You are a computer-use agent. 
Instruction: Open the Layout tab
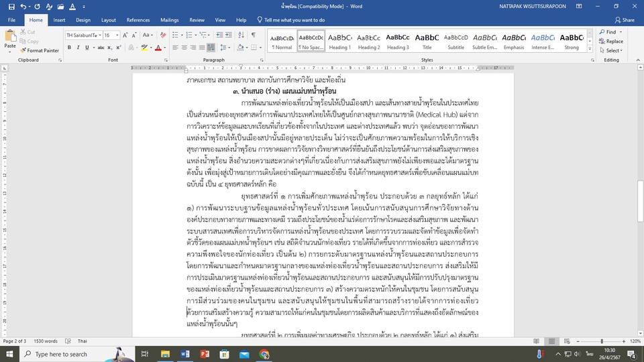(x=109, y=19)
